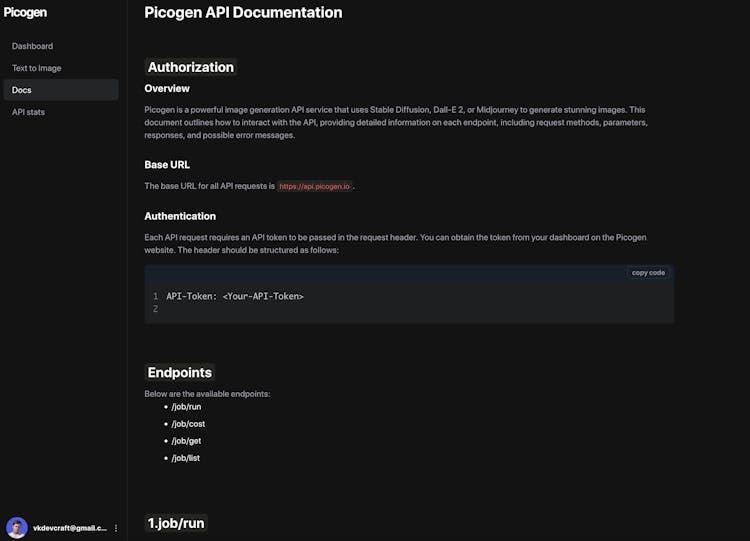Click the https://api.picogen.io base URL
This screenshot has width=750, height=541.
pyautogui.click(x=314, y=186)
